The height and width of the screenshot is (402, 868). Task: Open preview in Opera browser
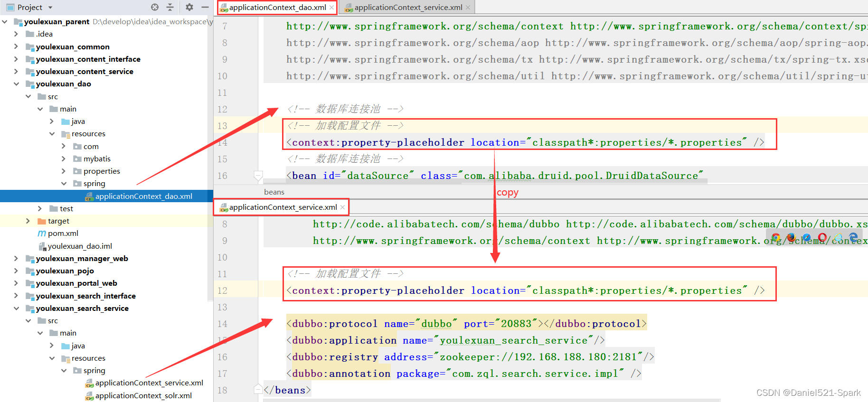822,237
